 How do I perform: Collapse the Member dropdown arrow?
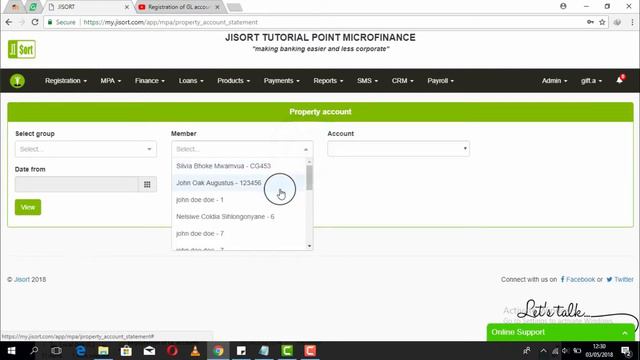tap(306, 149)
